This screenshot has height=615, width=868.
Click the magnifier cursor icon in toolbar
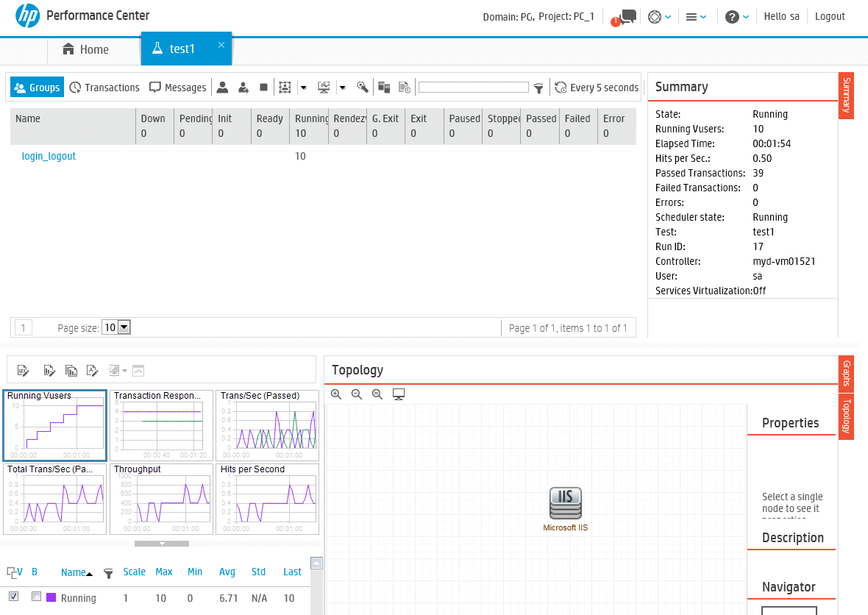(363, 88)
